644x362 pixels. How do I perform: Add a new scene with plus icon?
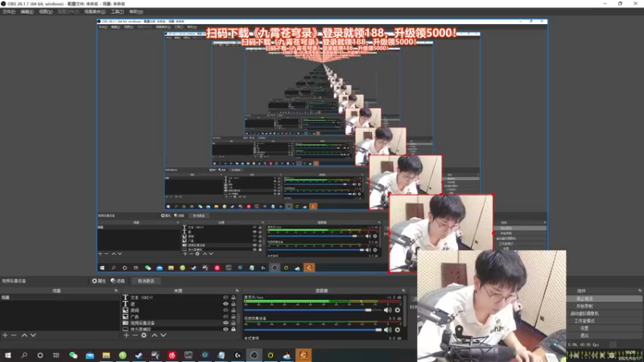pyautogui.click(x=5, y=335)
